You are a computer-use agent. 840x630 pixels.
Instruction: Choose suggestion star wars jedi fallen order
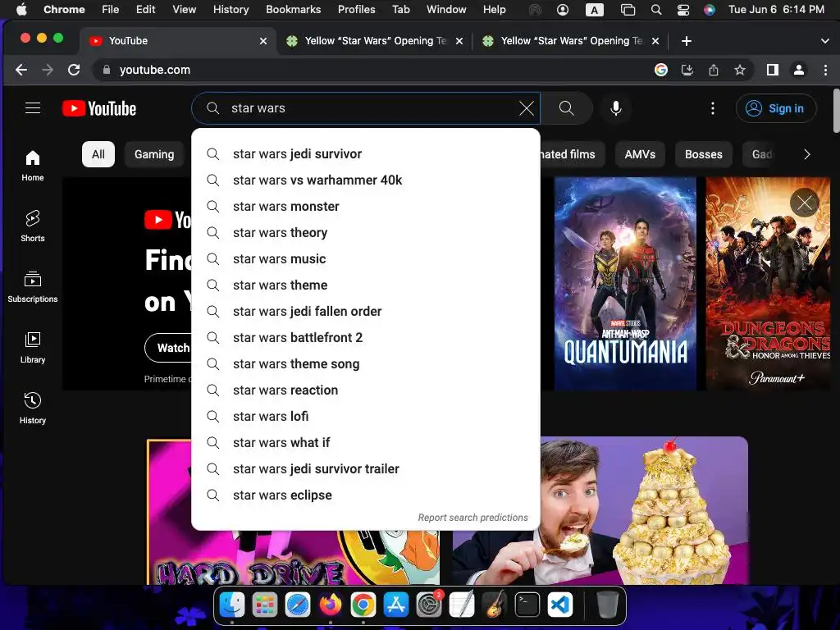[365, 311]
